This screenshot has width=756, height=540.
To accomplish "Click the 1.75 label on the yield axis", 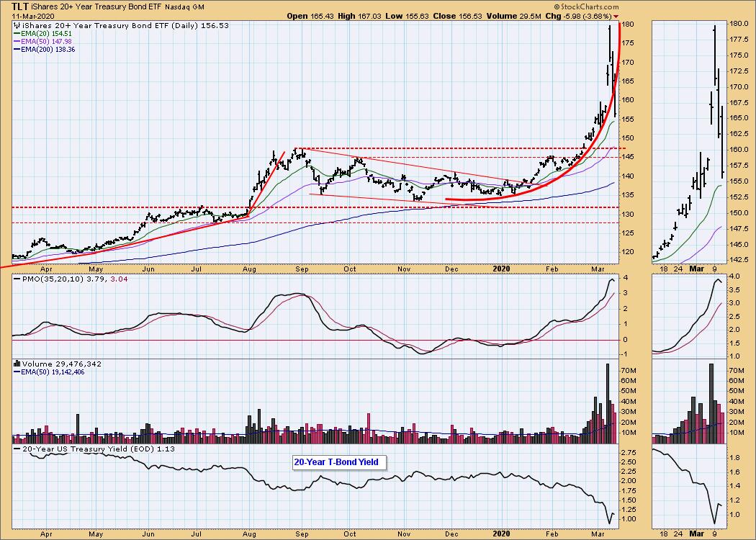I will click(x=630, y=491).
